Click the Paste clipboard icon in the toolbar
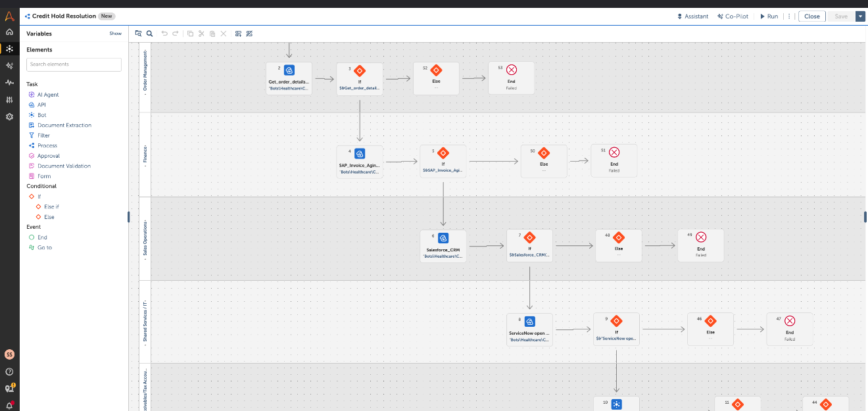 click(212, 34)
